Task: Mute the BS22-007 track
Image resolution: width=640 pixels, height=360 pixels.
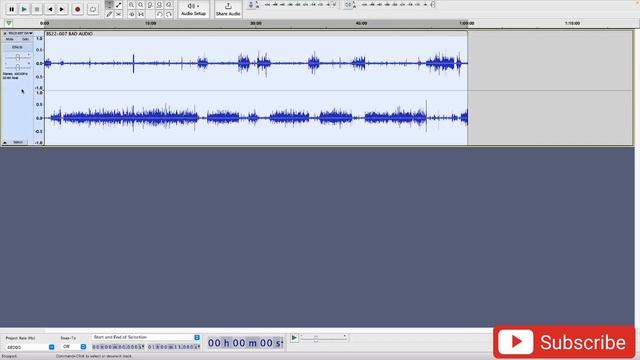Action: [10, 39]
